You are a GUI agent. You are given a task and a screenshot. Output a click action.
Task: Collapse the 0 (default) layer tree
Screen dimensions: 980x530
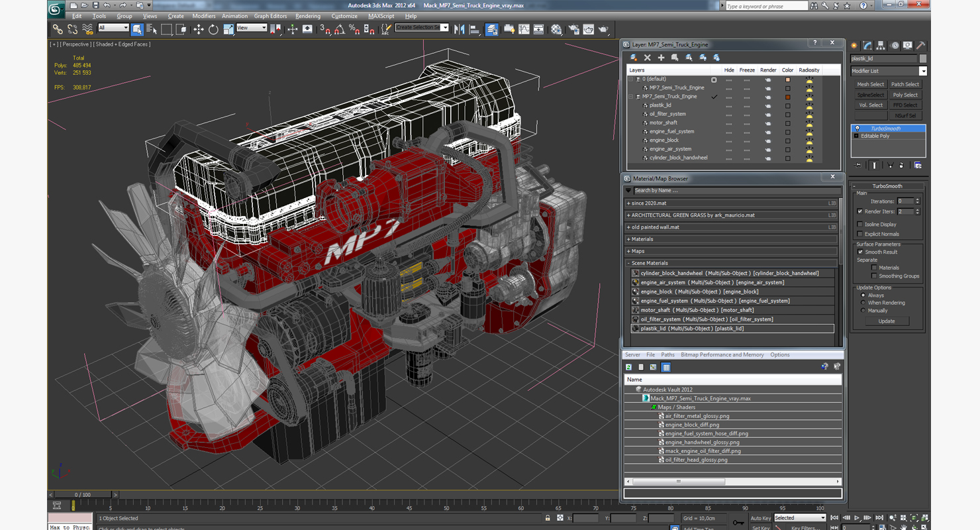631,79
